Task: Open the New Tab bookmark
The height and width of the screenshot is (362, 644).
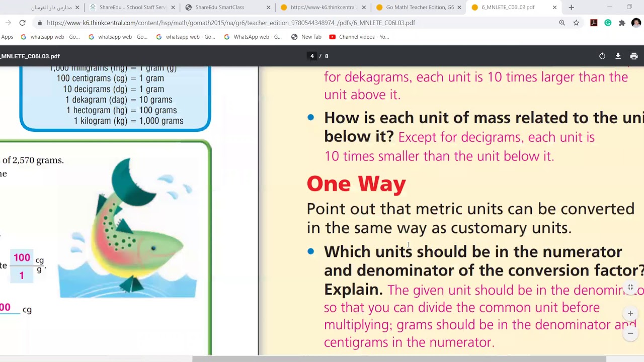Action: (x=306, y=37)
